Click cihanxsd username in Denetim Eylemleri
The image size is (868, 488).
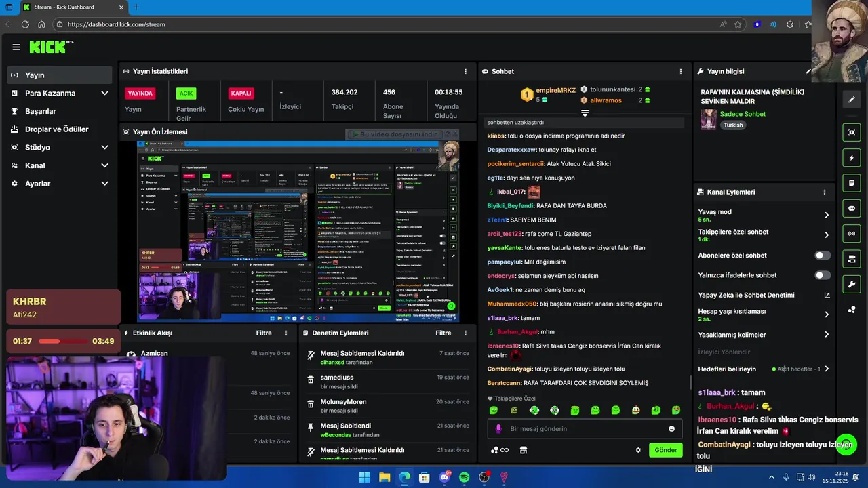pyautogui.click(x=332, y=363)
